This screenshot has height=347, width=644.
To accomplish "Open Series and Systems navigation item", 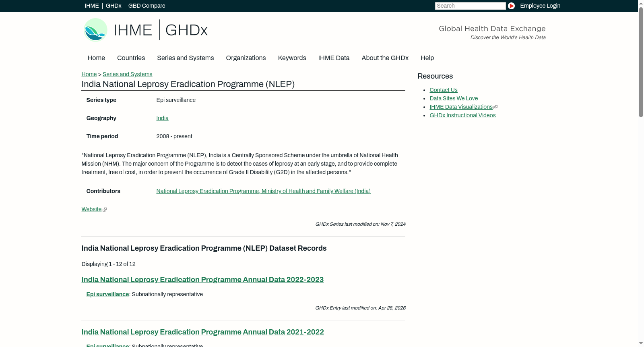I will coord(185,58).
